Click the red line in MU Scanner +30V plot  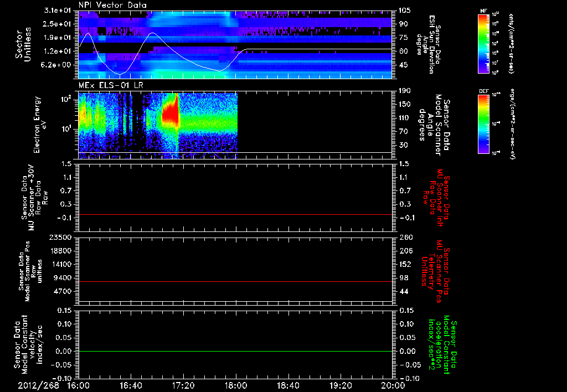[x=235, y=214]
